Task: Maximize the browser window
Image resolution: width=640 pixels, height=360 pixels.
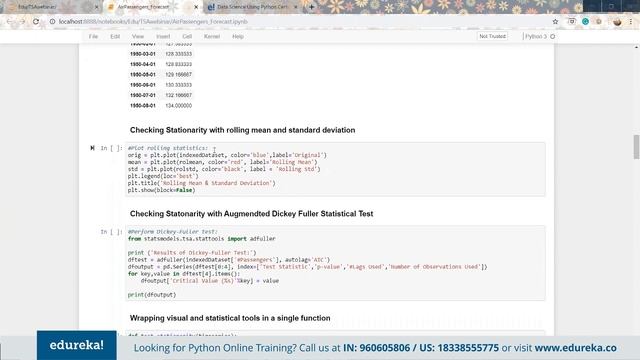Action: (x=611, y=6)
